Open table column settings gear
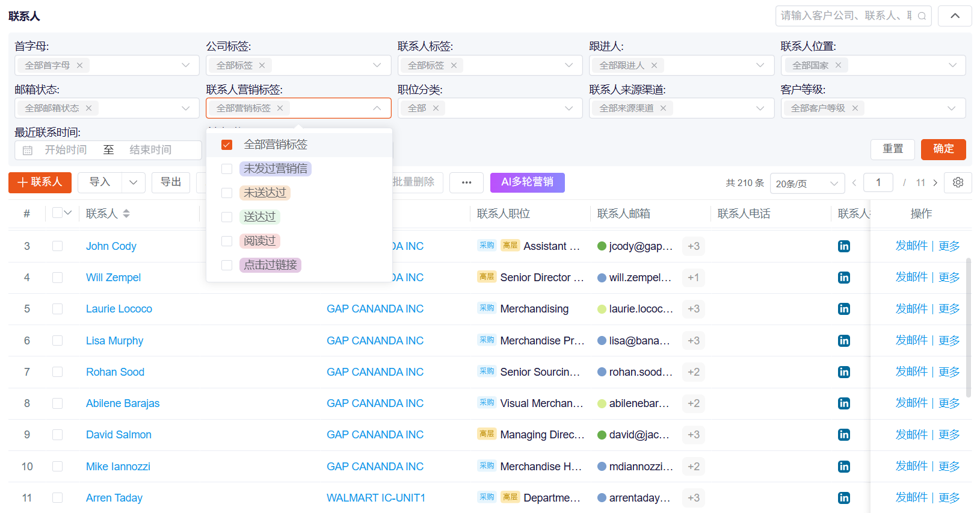Image resolution: width=980 pixels, height=513 pixels. point(958,182)
